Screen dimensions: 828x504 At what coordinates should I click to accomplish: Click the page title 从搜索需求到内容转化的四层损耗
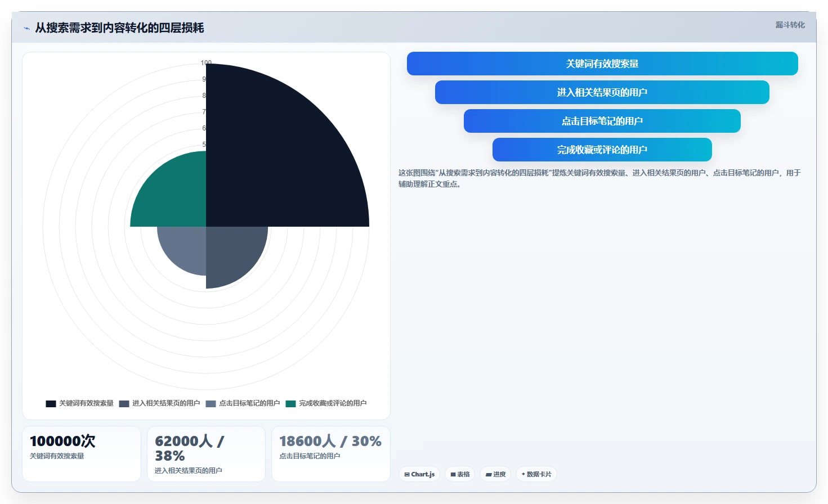[x=119, y=28]
